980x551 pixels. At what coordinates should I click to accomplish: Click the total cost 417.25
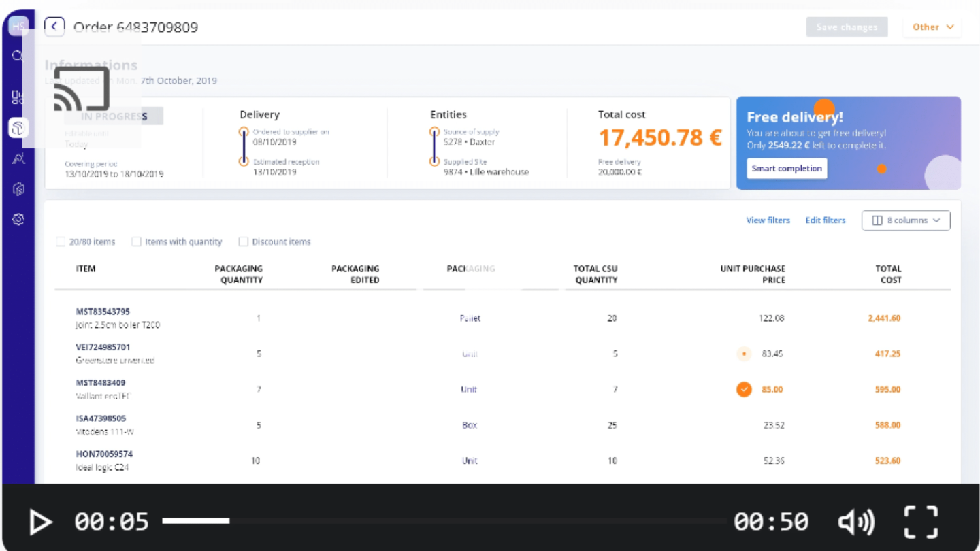click(x=887, y=354)
